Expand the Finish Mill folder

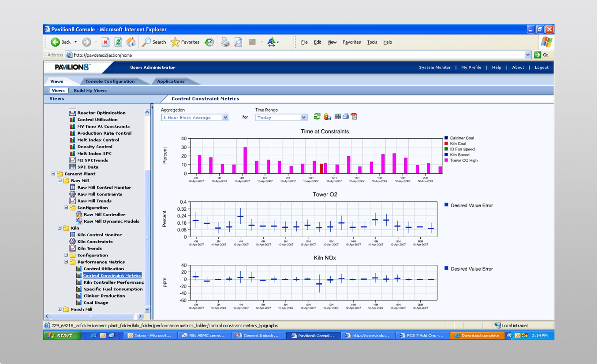coord(60,309)
